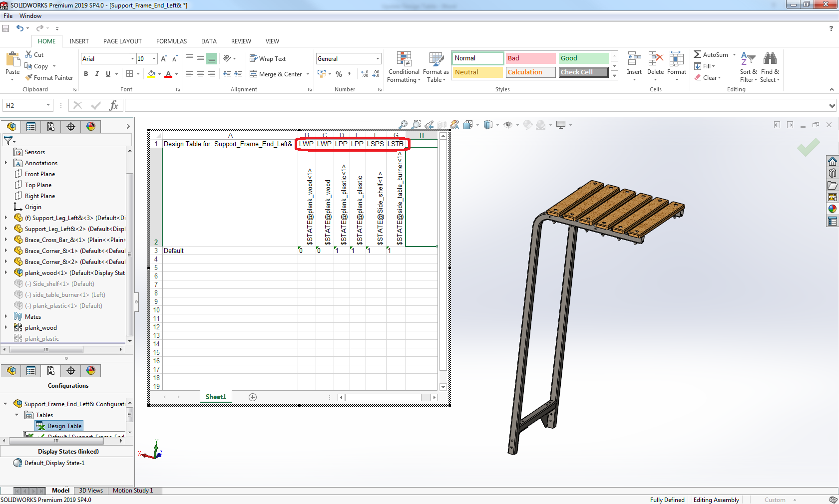Image resolution: width=839 pixels, height=504 pixels.
Task: Expand the Mates tree node
Action: tap(6, 317)
